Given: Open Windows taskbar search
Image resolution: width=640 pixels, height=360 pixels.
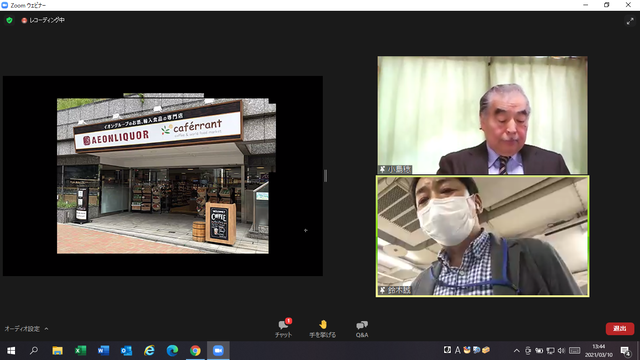Looking at the screenshot, I should pyautogui.click(x=34, y=351).
